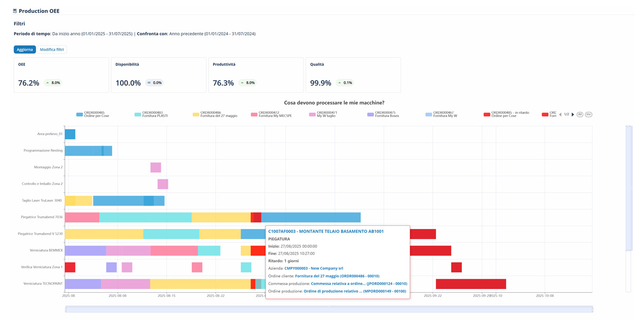Viewport: 644px width, 327px height.
Task: Click the Qualità up-trend 0.1% badge
Action: coord(345,83)
